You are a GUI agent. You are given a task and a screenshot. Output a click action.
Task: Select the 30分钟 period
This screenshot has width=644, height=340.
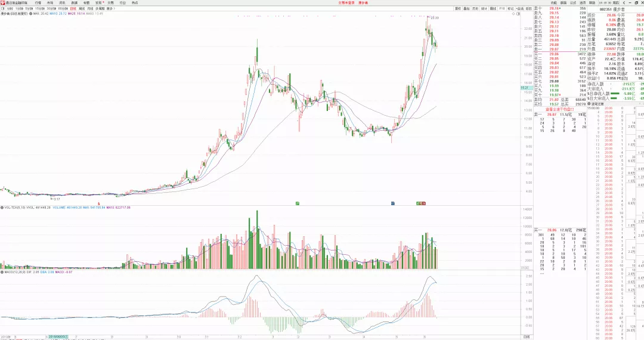51,8
